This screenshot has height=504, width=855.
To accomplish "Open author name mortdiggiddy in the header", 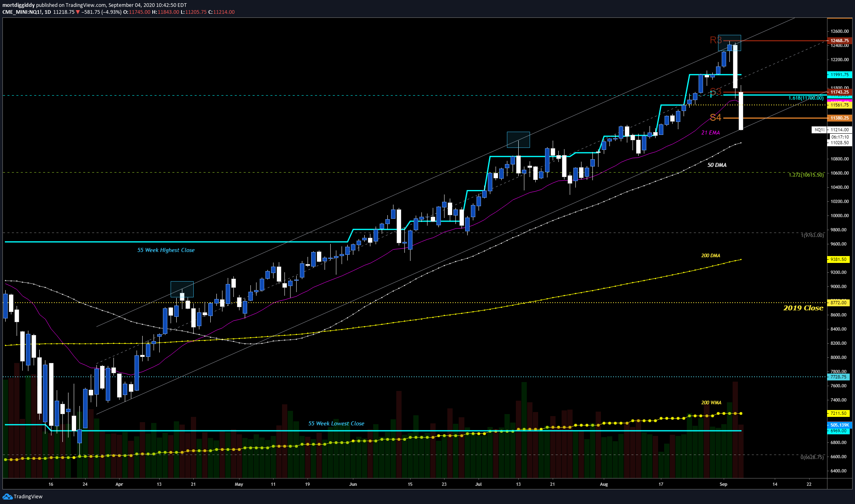I will tap(18, 5).
